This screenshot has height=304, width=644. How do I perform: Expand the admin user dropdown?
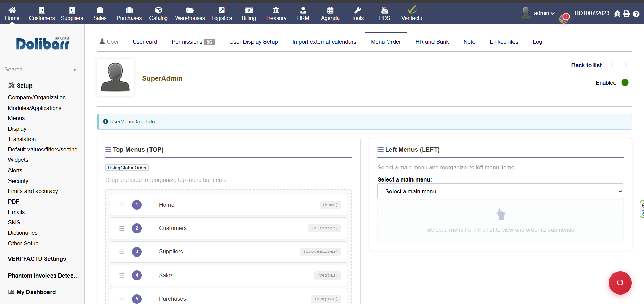[x=544, y=13]
